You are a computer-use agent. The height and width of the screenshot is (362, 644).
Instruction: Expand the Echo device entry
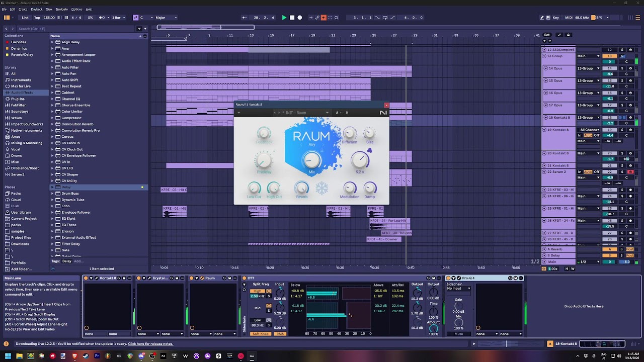click(x=52, y=206)
